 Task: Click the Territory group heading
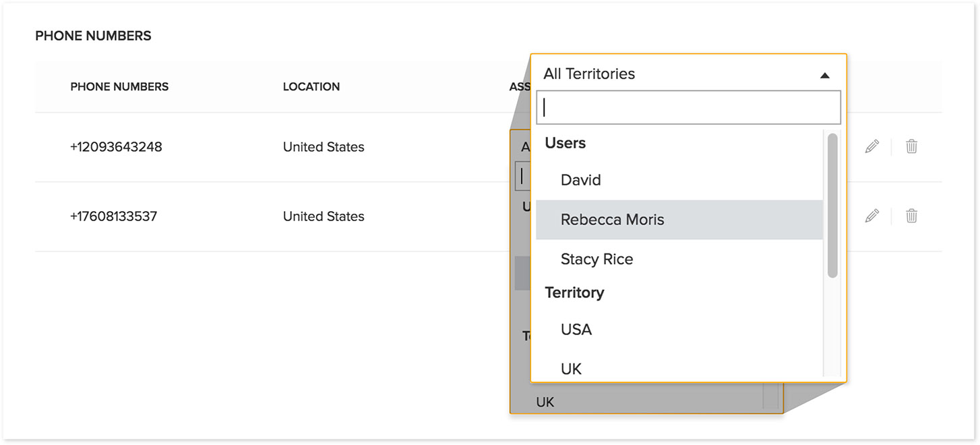[574, 293]
